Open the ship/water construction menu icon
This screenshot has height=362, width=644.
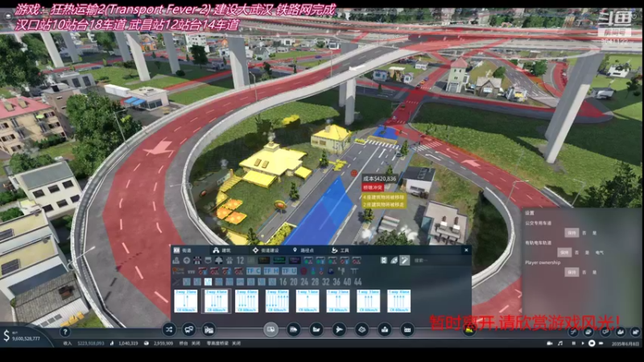(x=316, y=329)
